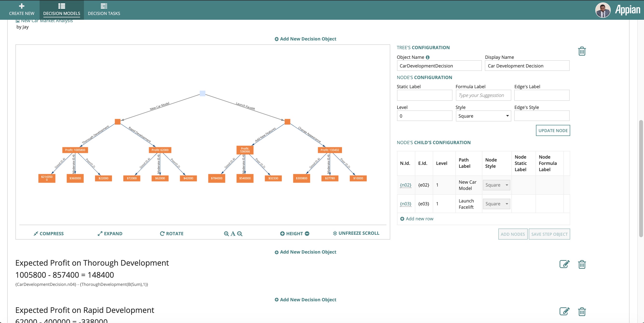
Task: Edit the Thorough Development profit object
Action: (564, 264)
